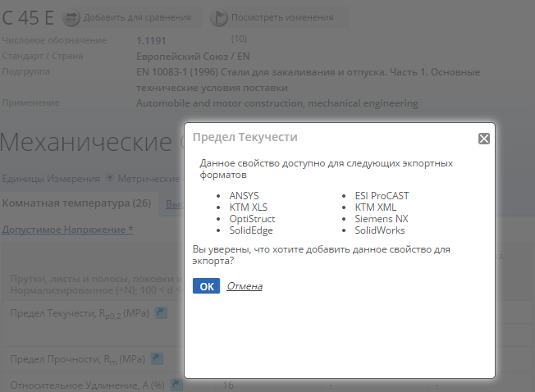This screenshot has width=535, height=392.
Task: Click the numeric designation value 1.1191
Action: click(151, 41)
